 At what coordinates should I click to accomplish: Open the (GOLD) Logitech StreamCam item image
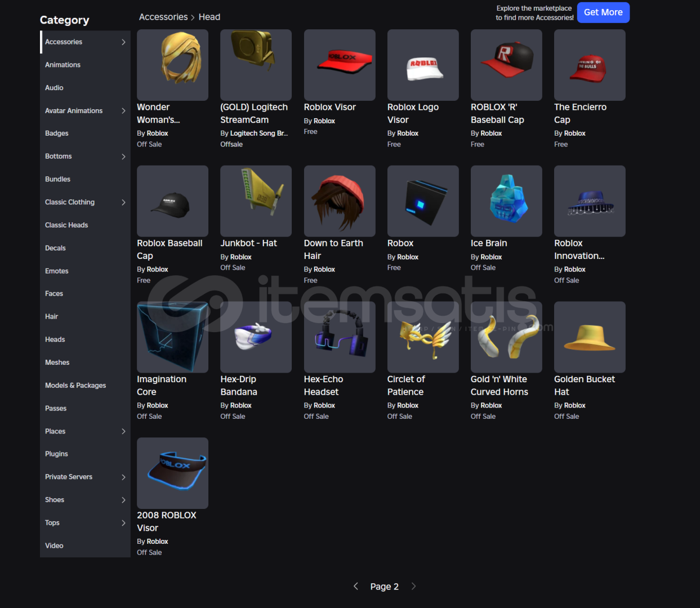pos(256,65)
